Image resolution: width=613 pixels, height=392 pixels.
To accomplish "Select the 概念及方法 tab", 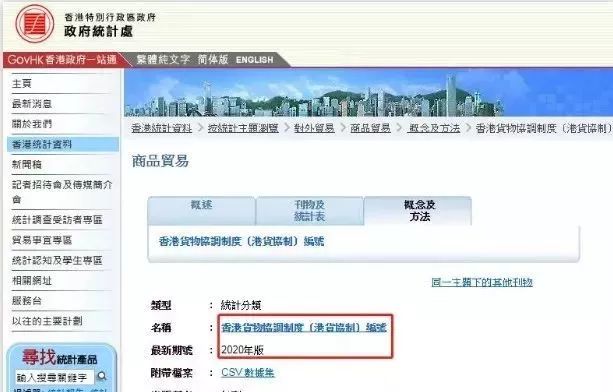I will [x=418, y=211].
